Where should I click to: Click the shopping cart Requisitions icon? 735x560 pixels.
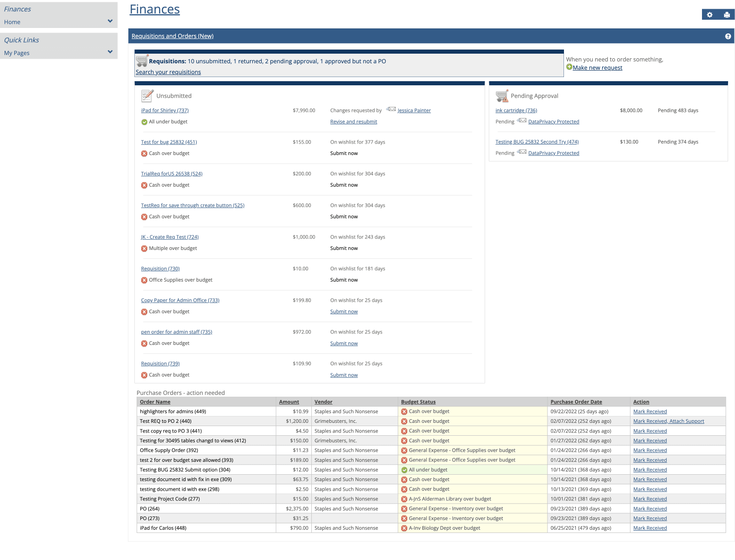click(x=142, y=61)
